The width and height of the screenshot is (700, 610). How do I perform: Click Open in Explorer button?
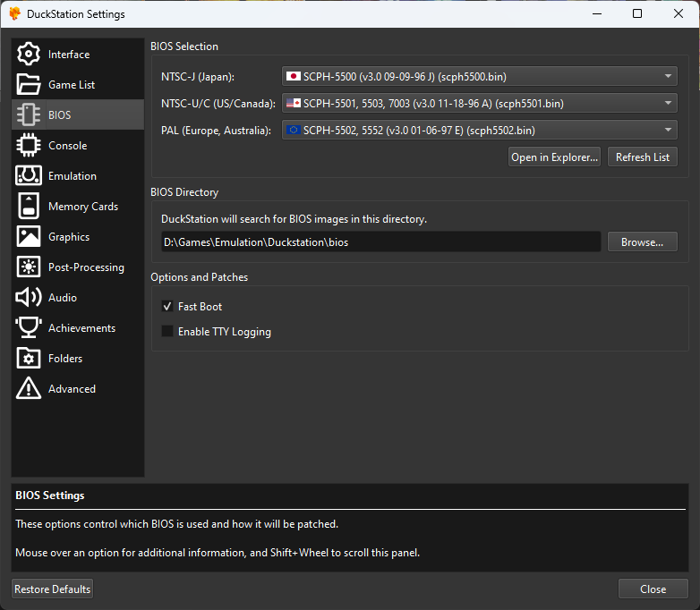click(554, 157)
